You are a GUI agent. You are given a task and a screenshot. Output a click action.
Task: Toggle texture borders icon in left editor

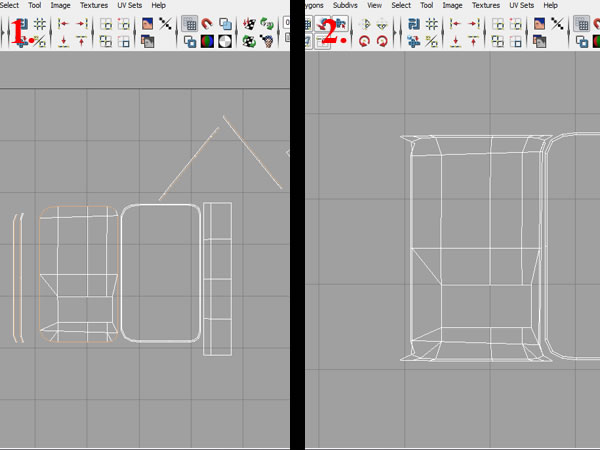189,41
